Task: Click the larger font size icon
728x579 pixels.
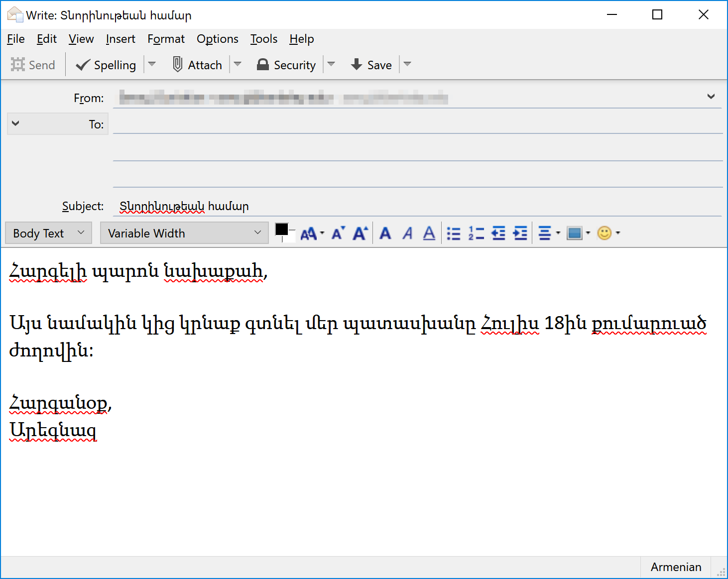Action: click(360, 233)
